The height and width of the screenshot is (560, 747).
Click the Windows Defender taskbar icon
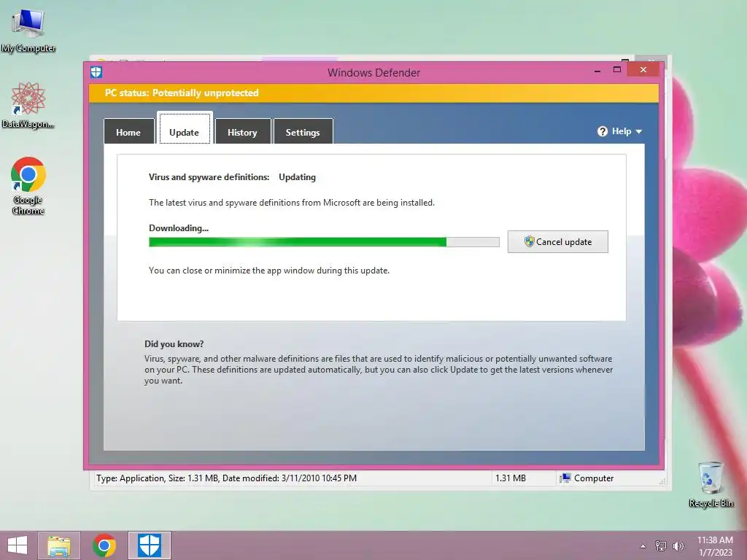pos(149,545)
